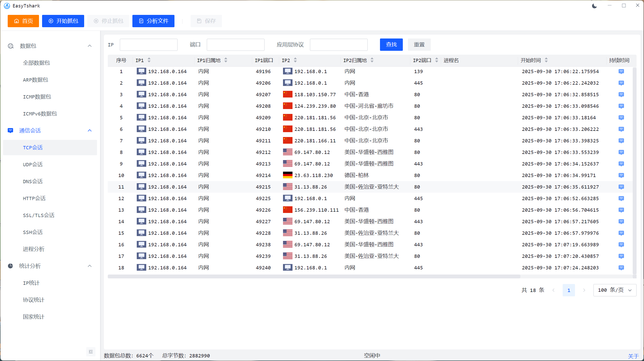
Task: Collapse the 通信会话 section
Action: (x=90, y=131)
